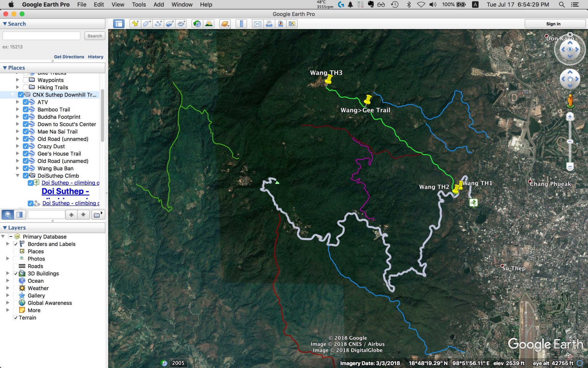This screenshot has width=588, height=368.
Task: Toggle the Places panel split view button
Action: pyautogui.click(x=20, y=214)
